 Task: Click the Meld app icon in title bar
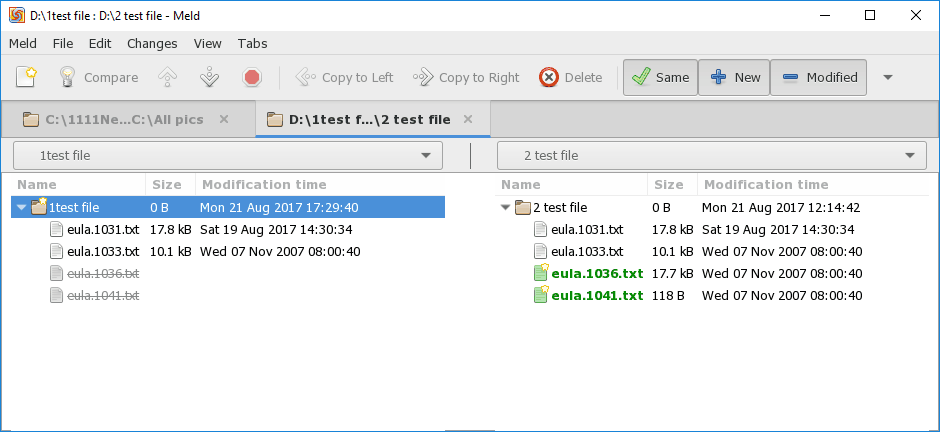17,16
